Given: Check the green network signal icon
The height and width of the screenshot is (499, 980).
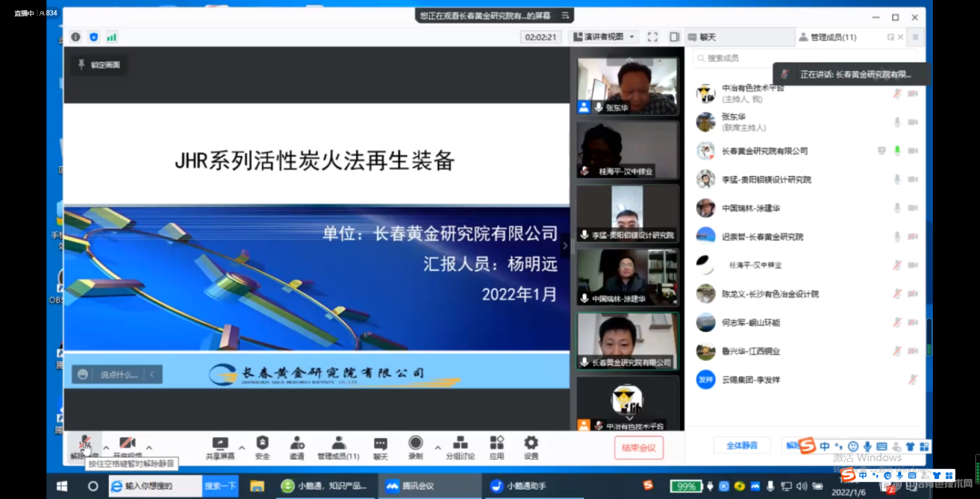Looking at the screenshot, I should [x=112, y=36].
